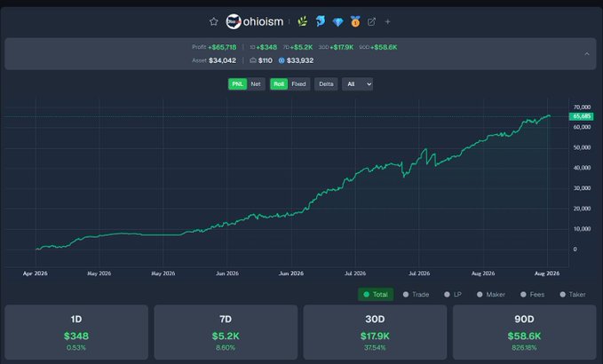Viewport: 603px width, 364px height.
Task: Select the Total series filter
Action: [x=376, y=295]
